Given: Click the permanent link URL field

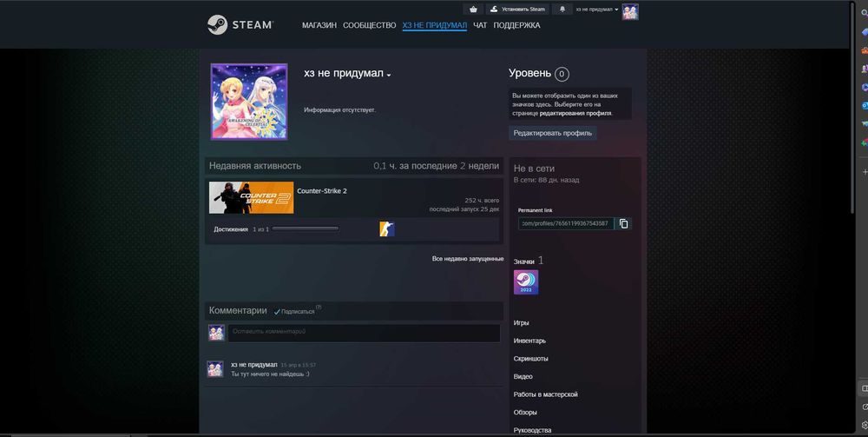Looking at the screenshot, I should pos(566,224).
